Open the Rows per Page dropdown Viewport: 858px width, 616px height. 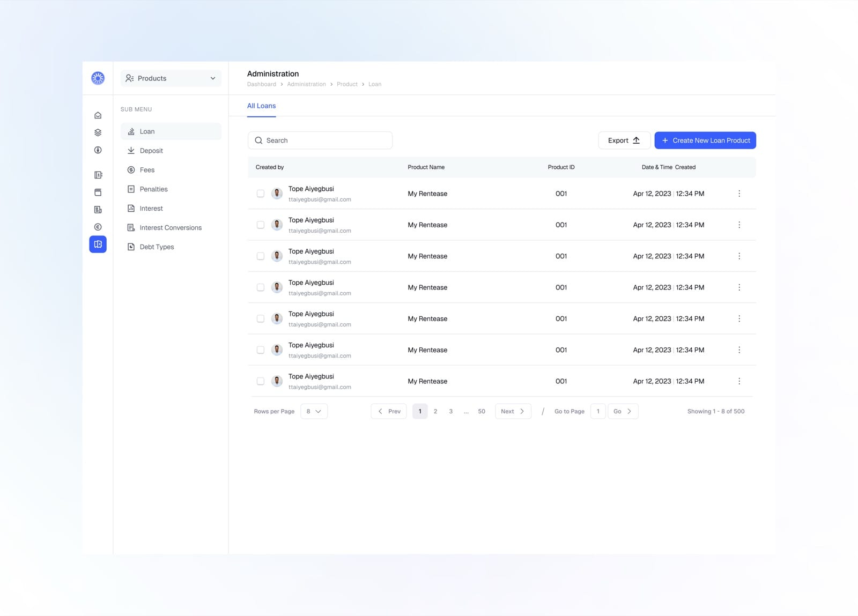[x=314, y=411]
